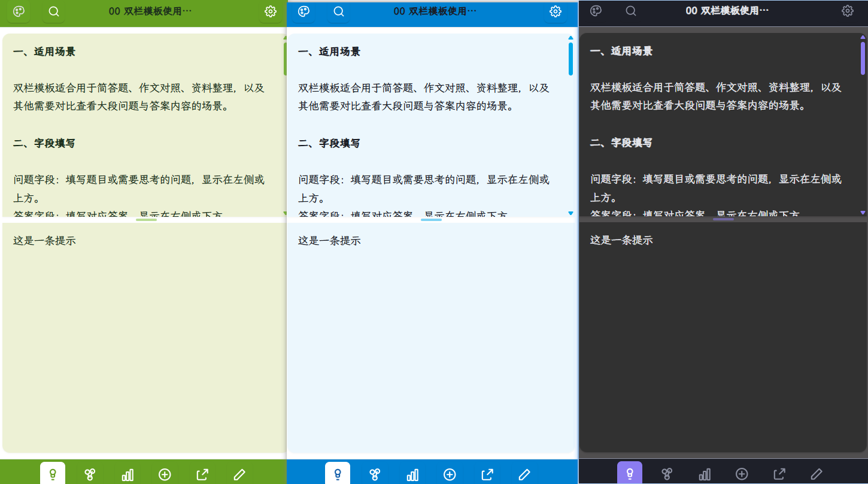Click heading "一、适用场景" in dark panel
This screenshot has width=868, height=484.
pos(621,51)
